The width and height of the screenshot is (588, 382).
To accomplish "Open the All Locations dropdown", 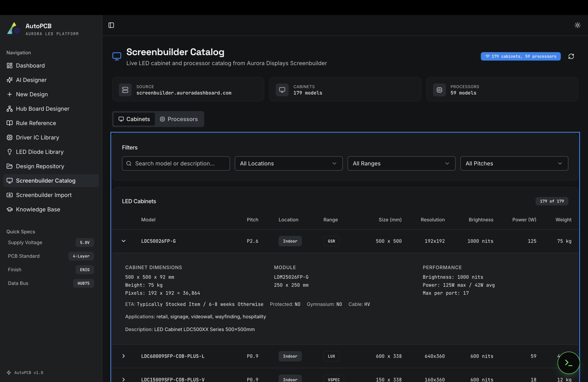I will tap(288, 163).
